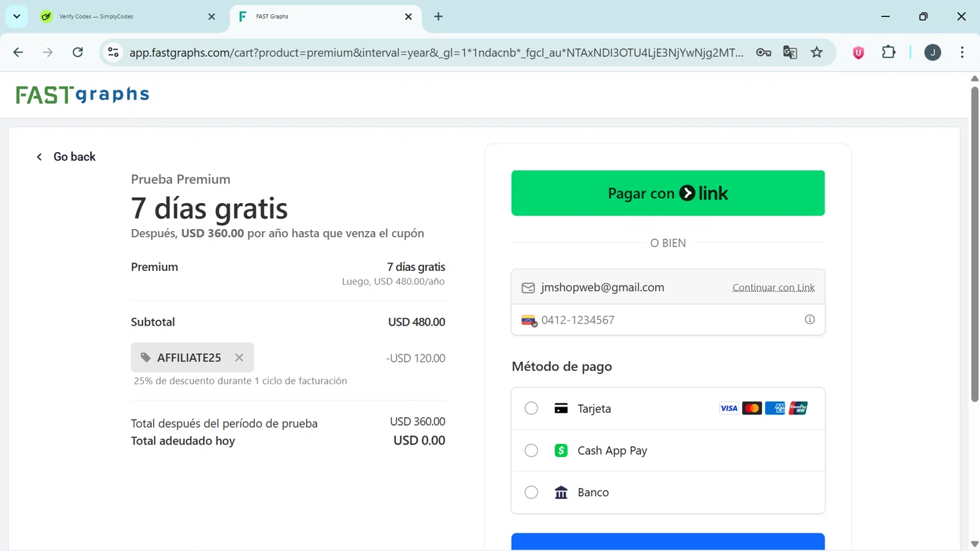Open the uBlock shield extension icon

[858, 53]
